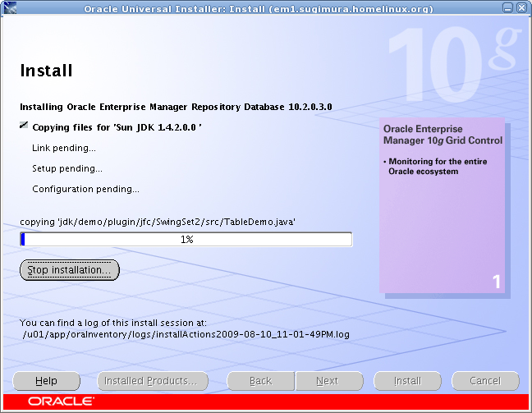The height and width of the screenshot is (413, 532).
Task: Click the window menu icon in title bar
Action: pyautogui.click(x=10, y=7)
